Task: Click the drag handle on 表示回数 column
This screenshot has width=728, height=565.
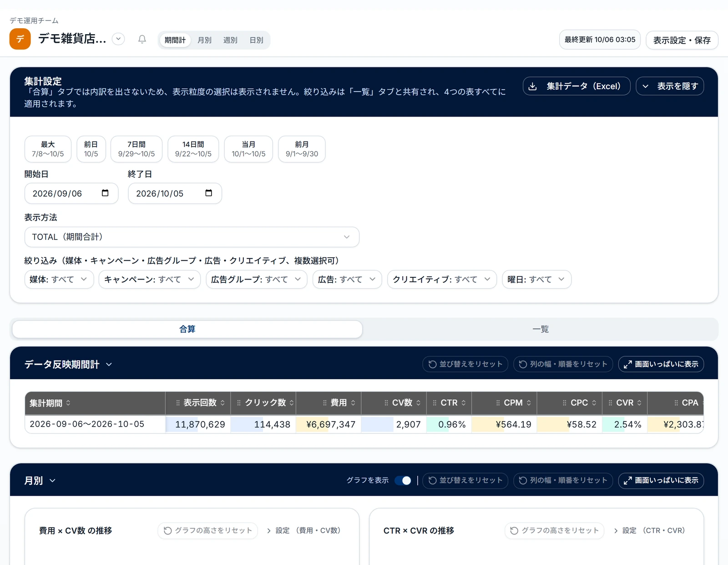Action: 178,403
